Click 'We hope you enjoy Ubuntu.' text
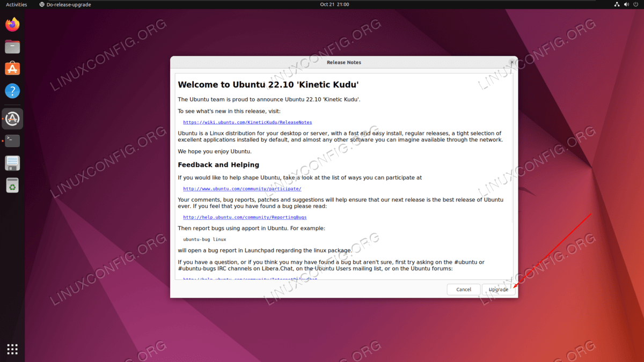This screenshot has width=644, height=362. (x=215, y=151)
